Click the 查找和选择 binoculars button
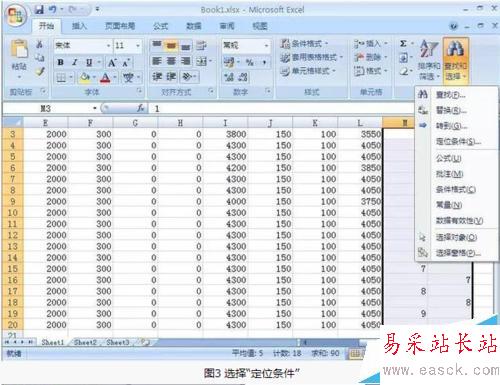 point(456,60)
